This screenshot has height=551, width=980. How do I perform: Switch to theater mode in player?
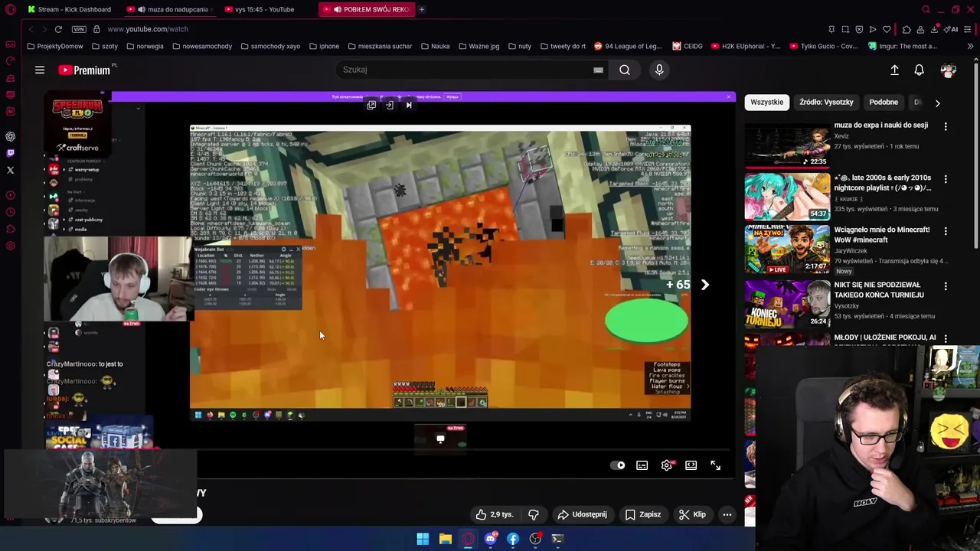691,465
